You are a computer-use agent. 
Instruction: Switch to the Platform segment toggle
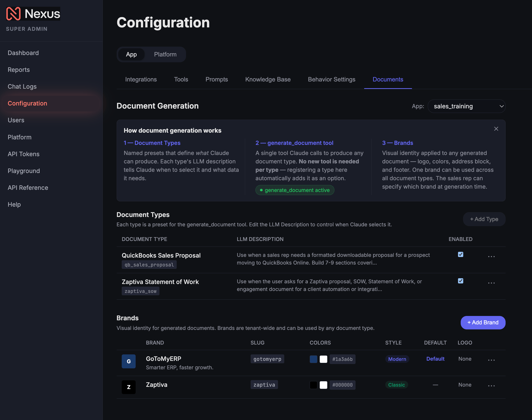[x=165, y=54]
